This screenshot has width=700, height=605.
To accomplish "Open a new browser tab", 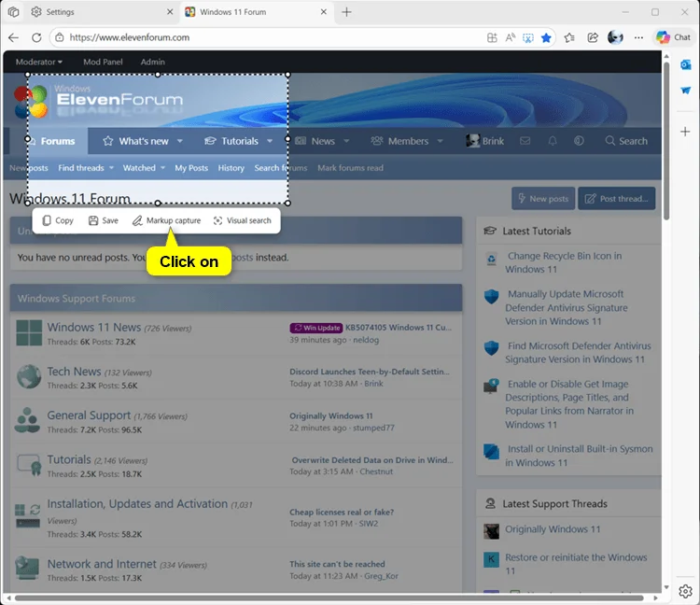I will (x=346, y=12).
